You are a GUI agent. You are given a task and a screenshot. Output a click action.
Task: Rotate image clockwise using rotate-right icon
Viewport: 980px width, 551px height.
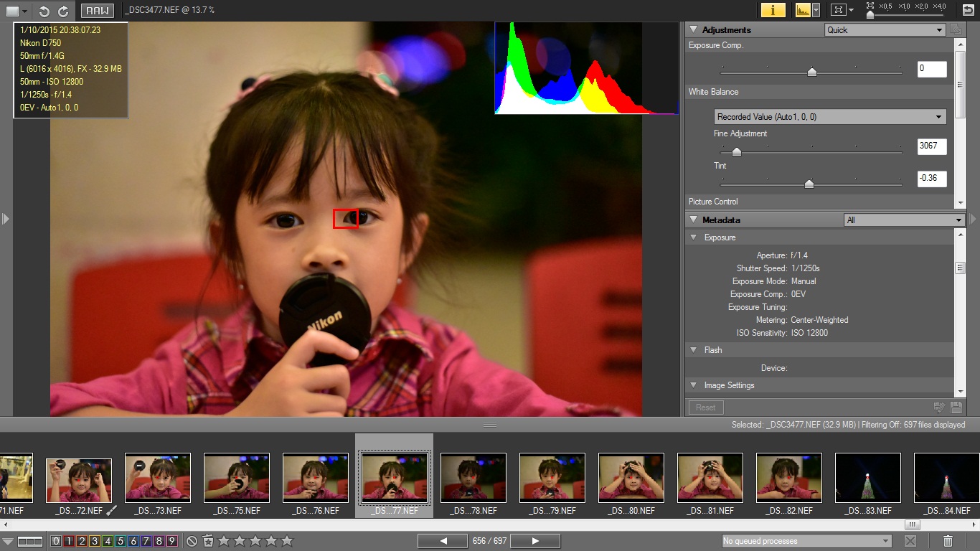(63, 11)
